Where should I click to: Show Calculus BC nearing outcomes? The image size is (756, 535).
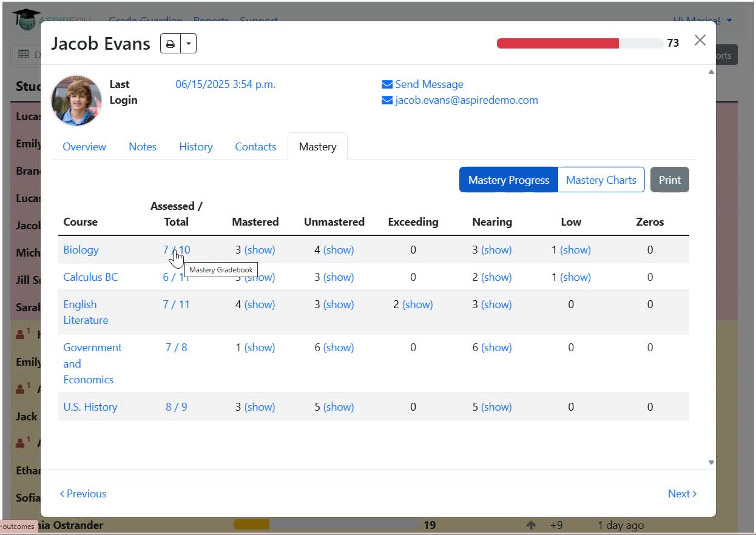[x=496, y=277]
